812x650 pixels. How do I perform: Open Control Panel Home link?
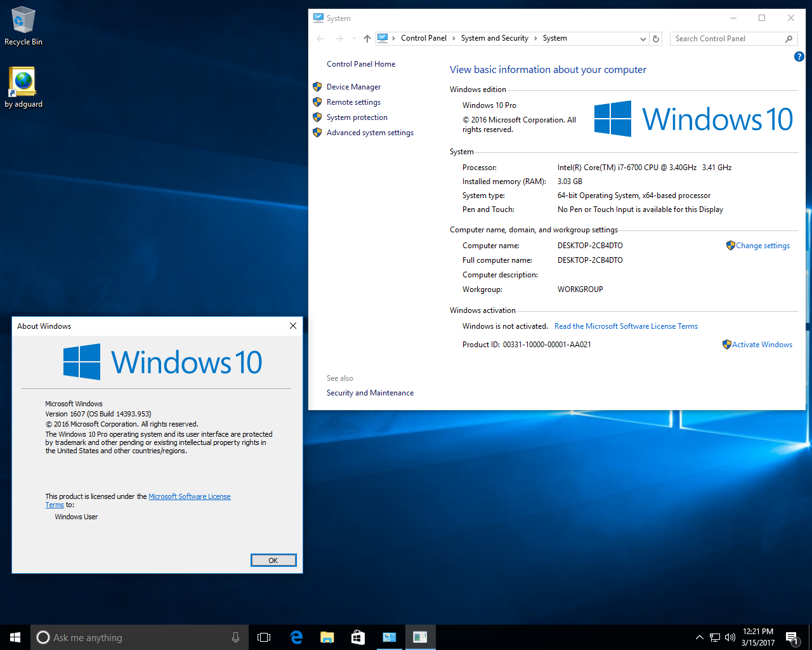(361, 64)
